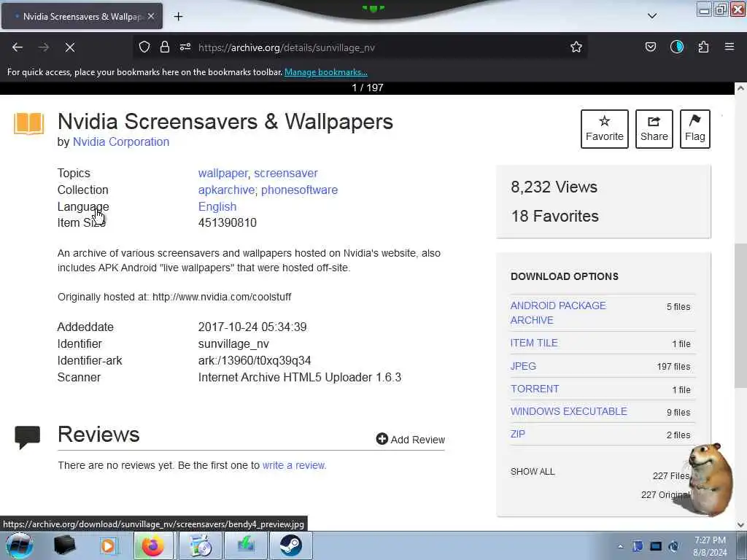Screen dimensions: 747x560
Task: Open the green arrow downloader taskbar icon
Action: point(246,545)
